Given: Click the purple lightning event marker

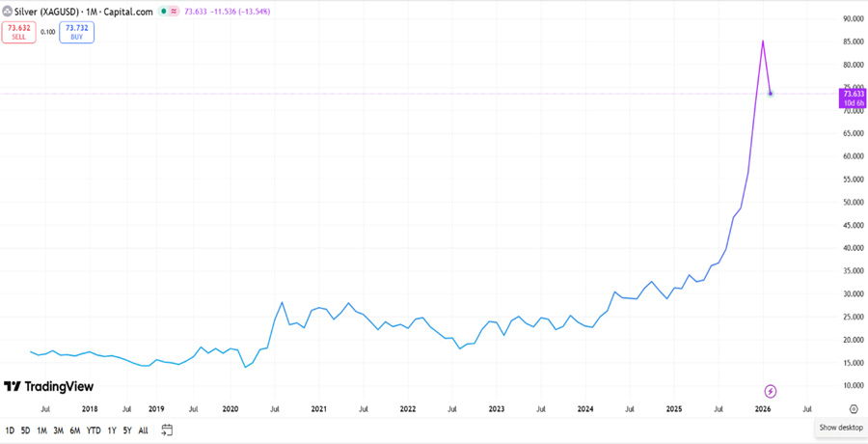Looking at the screenshot, I should [x=771, y=392].
